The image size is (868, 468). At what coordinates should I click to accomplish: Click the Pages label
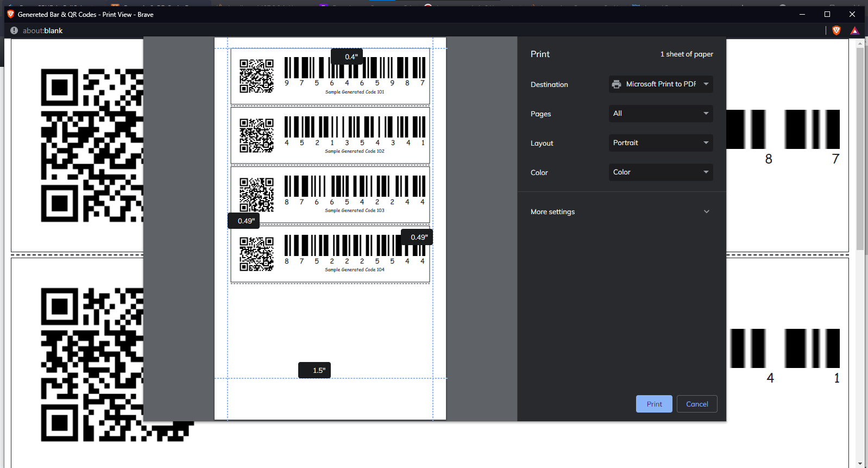(x=540, y=114)
